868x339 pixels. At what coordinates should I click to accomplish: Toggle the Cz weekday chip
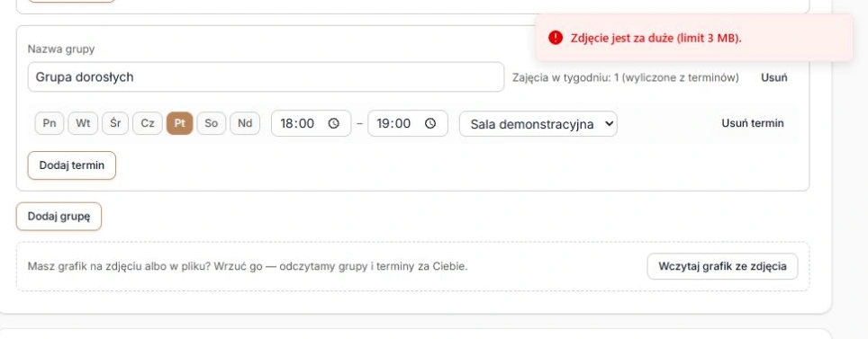[148, 123]
